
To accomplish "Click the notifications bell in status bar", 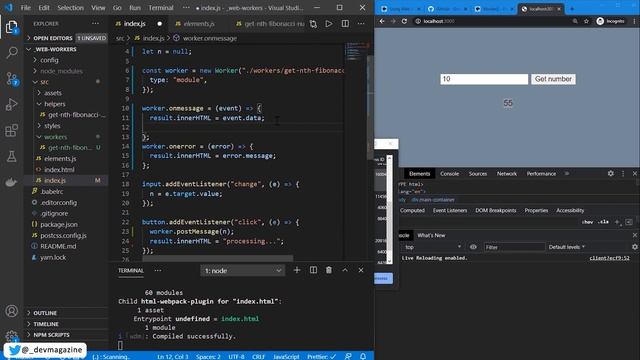I will 363,356.
